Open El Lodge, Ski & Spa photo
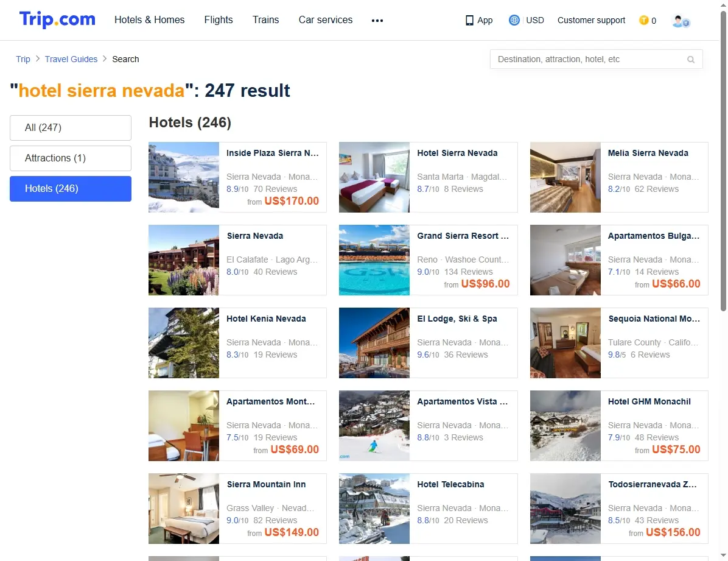728x561 pixels. click(x=374, y=342)
